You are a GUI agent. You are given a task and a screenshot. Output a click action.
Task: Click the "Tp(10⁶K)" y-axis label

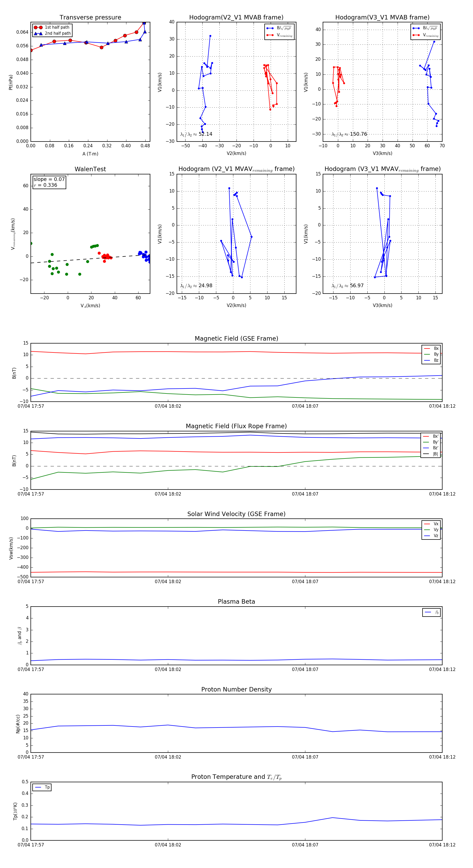coord(15,811)
